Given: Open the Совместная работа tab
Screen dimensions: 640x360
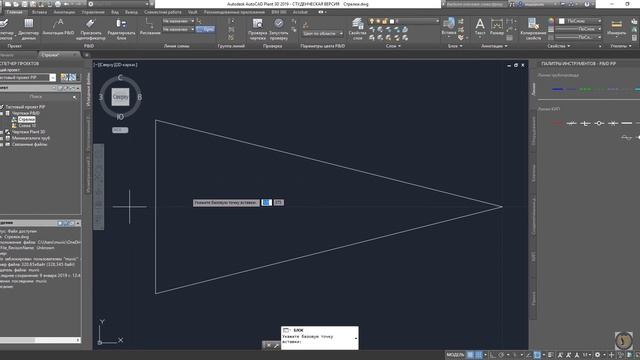Looking at the screenshot, I should [162, 12].
